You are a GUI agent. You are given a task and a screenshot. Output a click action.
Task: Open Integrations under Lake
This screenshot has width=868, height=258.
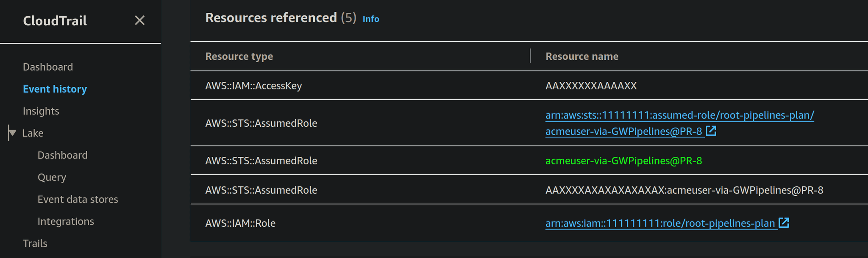coord(66,221)
